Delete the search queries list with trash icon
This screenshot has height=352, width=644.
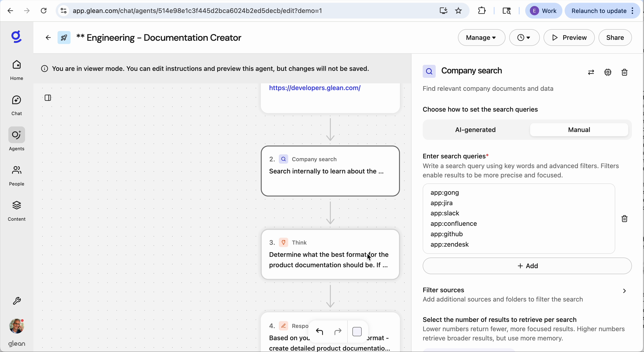click(x=624, y=218)
